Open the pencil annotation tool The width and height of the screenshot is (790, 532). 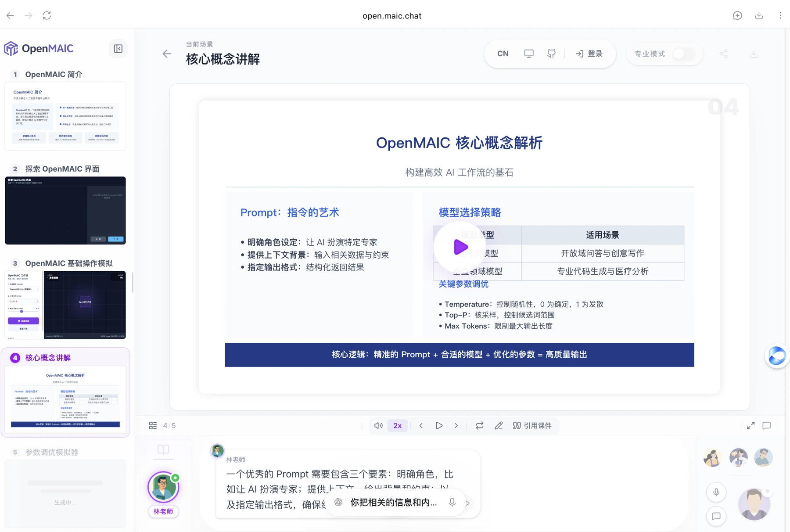coord(499,425)
